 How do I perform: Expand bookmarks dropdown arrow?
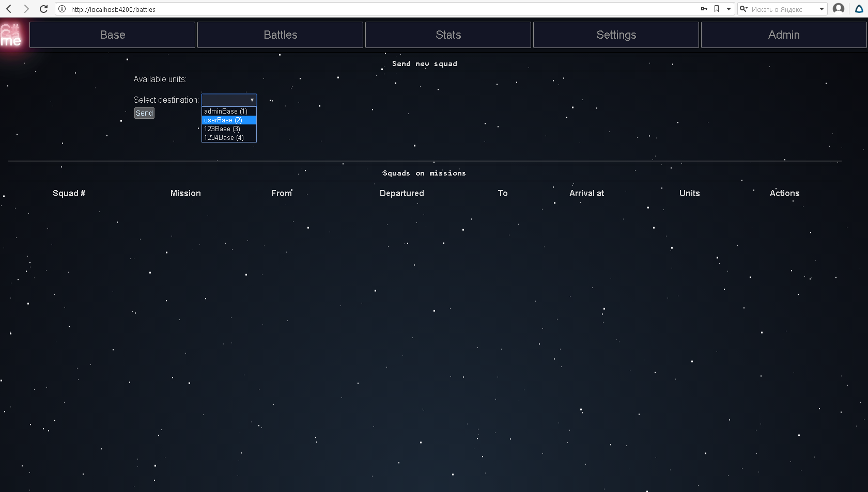tap(729, 9)
